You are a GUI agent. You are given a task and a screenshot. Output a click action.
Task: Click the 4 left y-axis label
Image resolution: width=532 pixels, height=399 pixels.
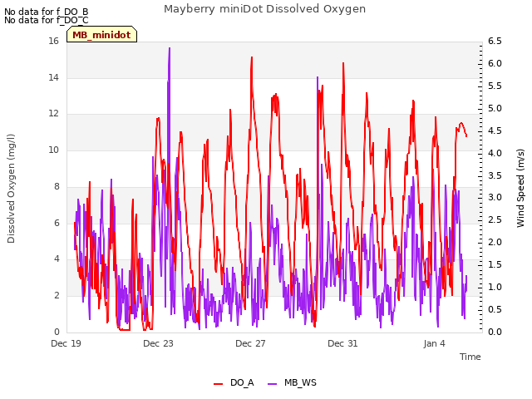(57, 259)
